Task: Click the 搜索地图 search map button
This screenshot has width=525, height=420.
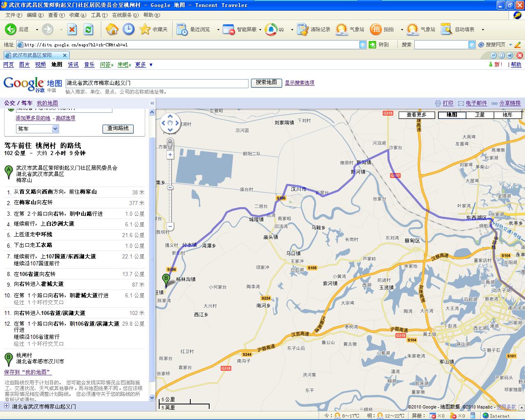Action: pos(266,83)
